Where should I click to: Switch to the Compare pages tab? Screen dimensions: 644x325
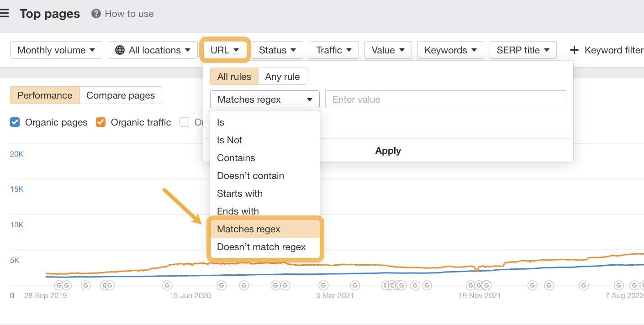[121, 95]
